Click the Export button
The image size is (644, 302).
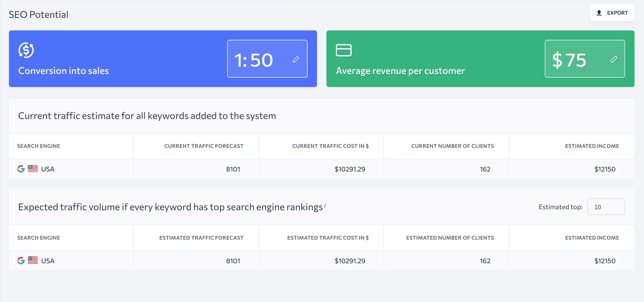click(612, 13)
